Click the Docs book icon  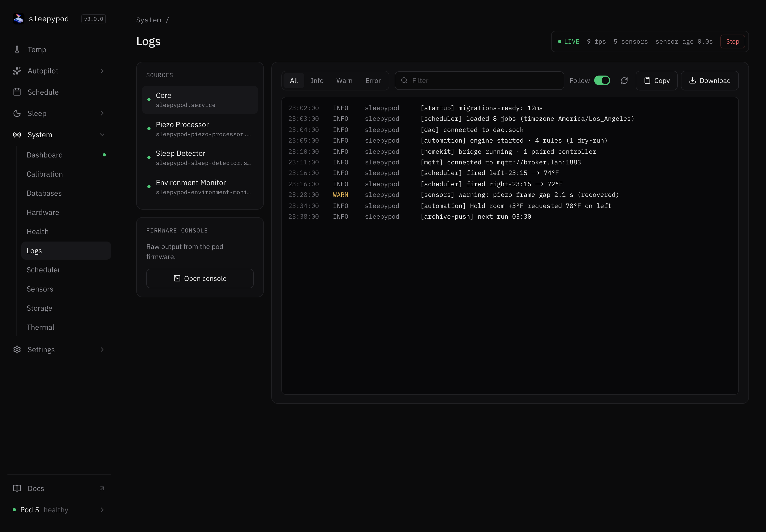17,488
